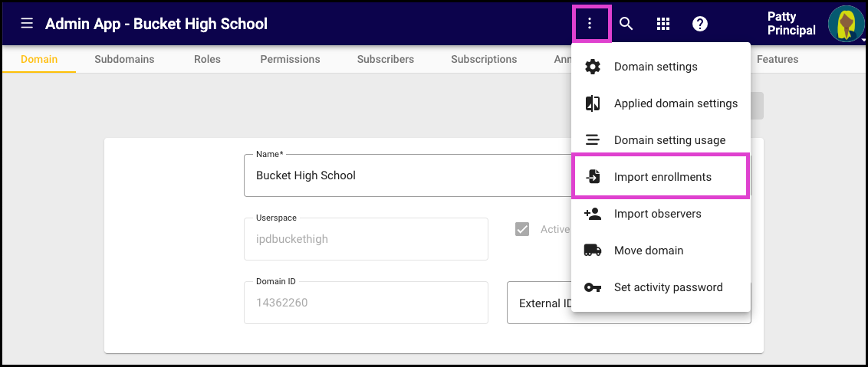
Task: Click the Import enrollments file icon
Action: point(593,177)
